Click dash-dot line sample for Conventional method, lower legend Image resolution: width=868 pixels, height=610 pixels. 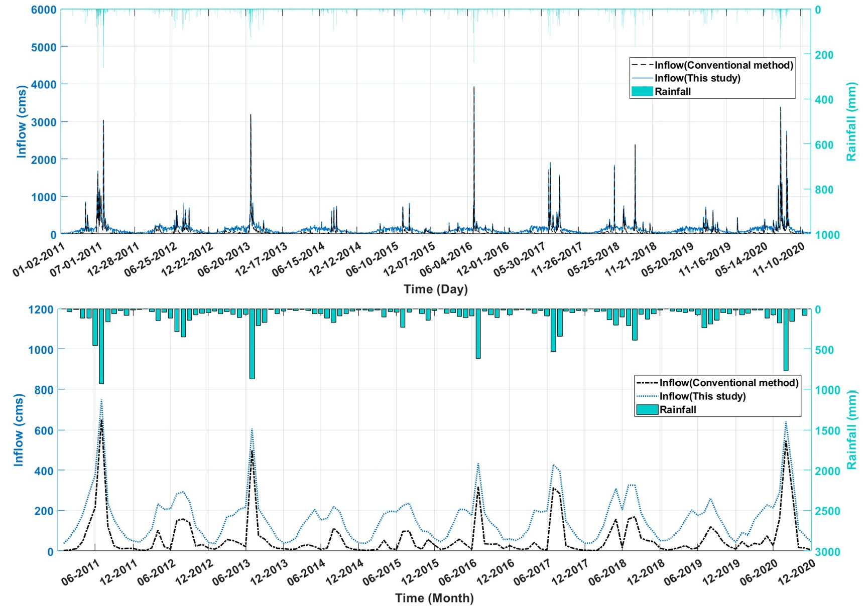coord(647,383)
